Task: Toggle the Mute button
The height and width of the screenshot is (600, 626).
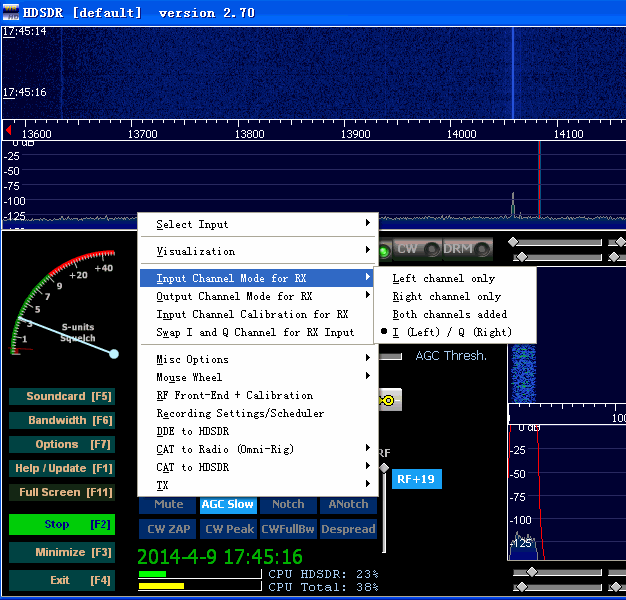Action: pyautogui.click(x=168, y=505)
